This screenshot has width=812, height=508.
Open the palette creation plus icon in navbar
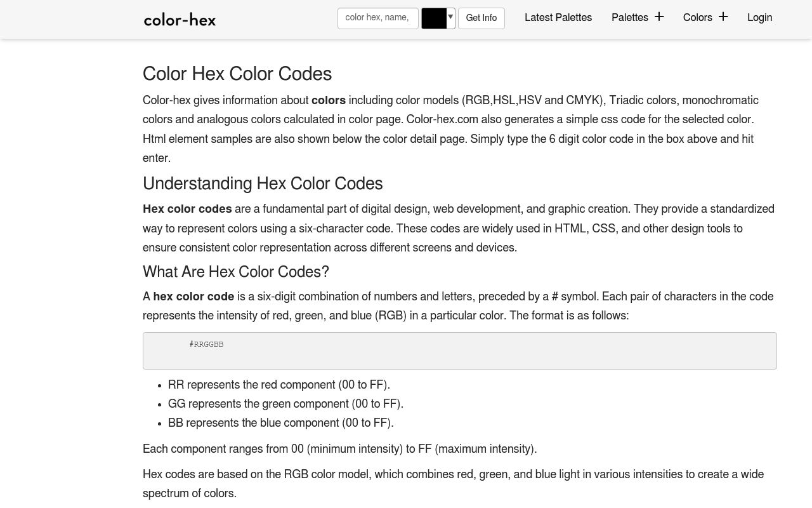pyautogui.click(x=658, y=17)
